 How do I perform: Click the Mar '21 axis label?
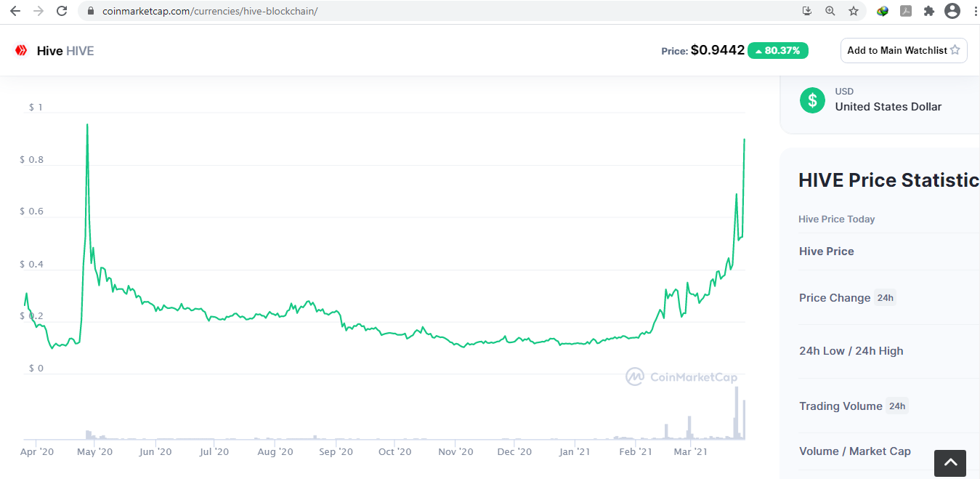coord(690,451)
